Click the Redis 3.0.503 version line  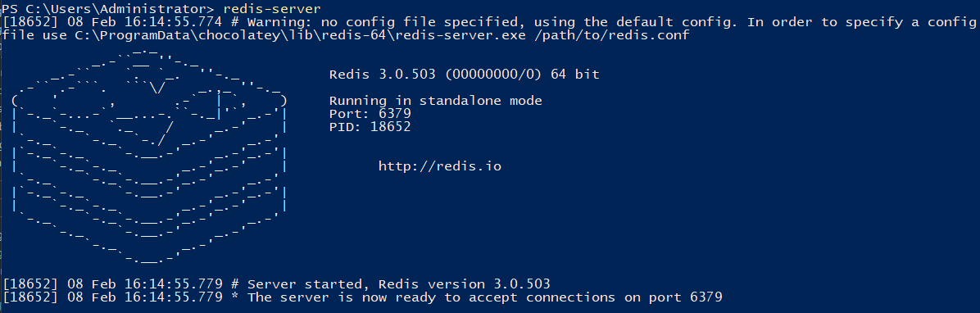[x=464, y=75]
